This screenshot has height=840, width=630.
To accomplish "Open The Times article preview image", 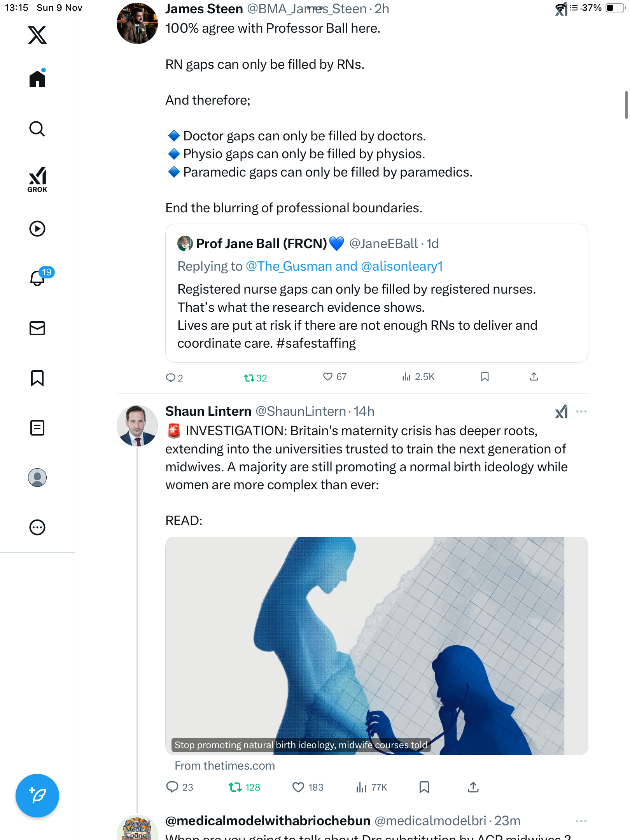I will (376, 646).
